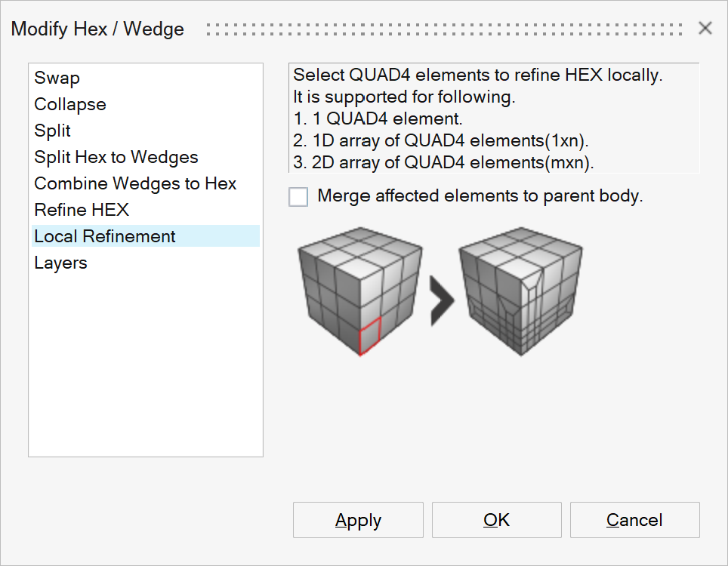Pick Split Hex to Wedges
The width and height of the screenshot is (728, 566).
116,157
